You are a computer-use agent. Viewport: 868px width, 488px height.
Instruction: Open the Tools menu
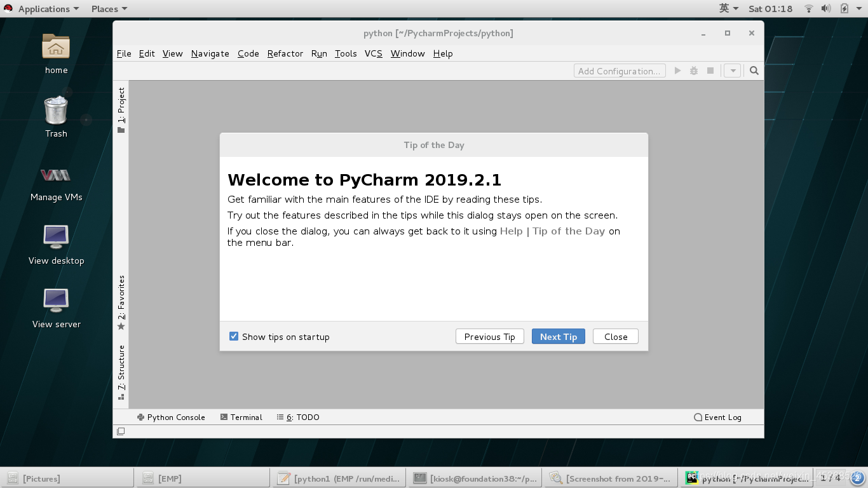click(x=346, y=53)
